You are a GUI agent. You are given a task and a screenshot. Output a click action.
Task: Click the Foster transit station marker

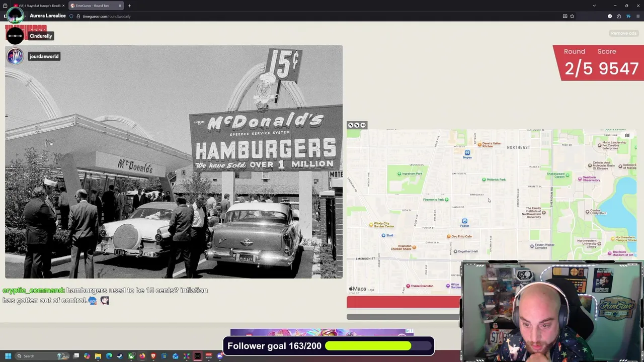(x=464, y=221)
